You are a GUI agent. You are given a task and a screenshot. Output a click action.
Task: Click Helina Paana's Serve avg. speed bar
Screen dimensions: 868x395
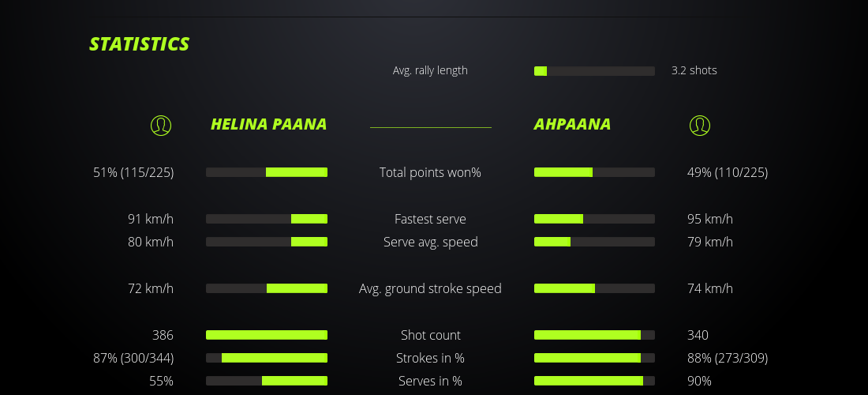[x=267, y=242]
